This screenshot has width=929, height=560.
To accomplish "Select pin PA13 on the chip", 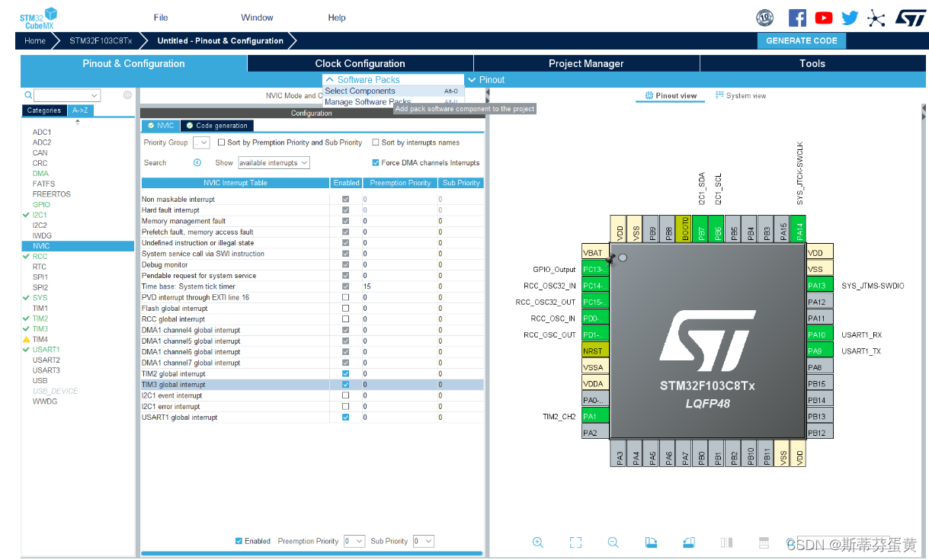I will point(820,286).
